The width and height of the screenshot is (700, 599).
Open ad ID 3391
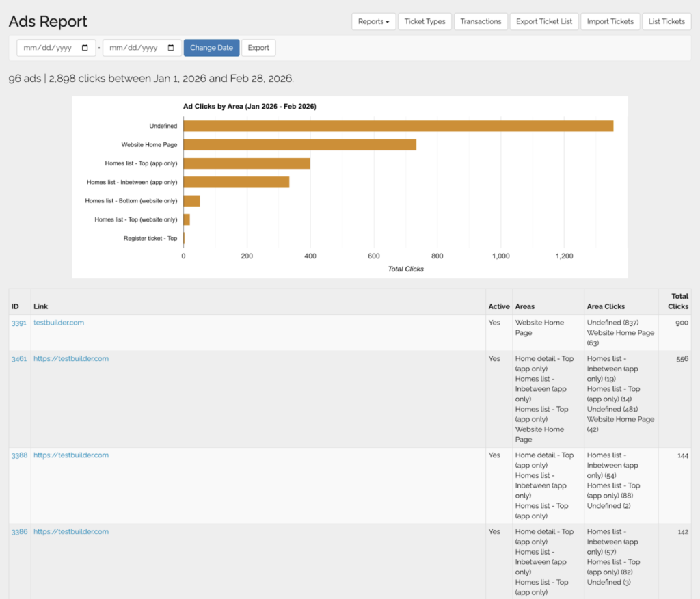click(19, 323)
